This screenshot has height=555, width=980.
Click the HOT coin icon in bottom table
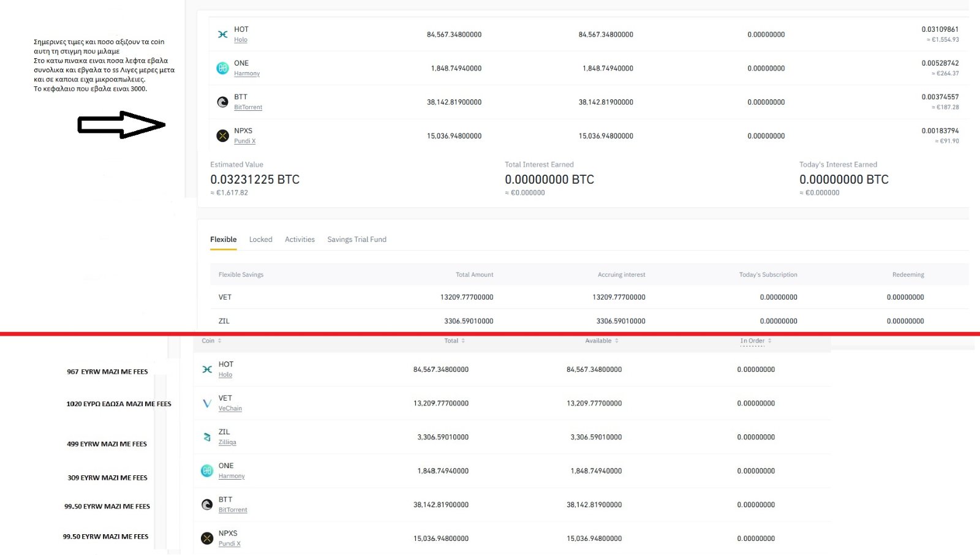pyautogui.click(x=207, y=369)
